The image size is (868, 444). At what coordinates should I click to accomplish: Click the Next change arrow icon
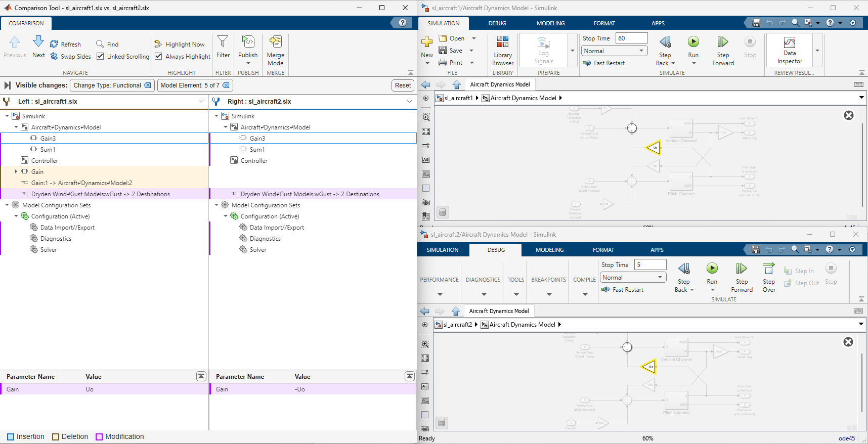pos(38,41)
